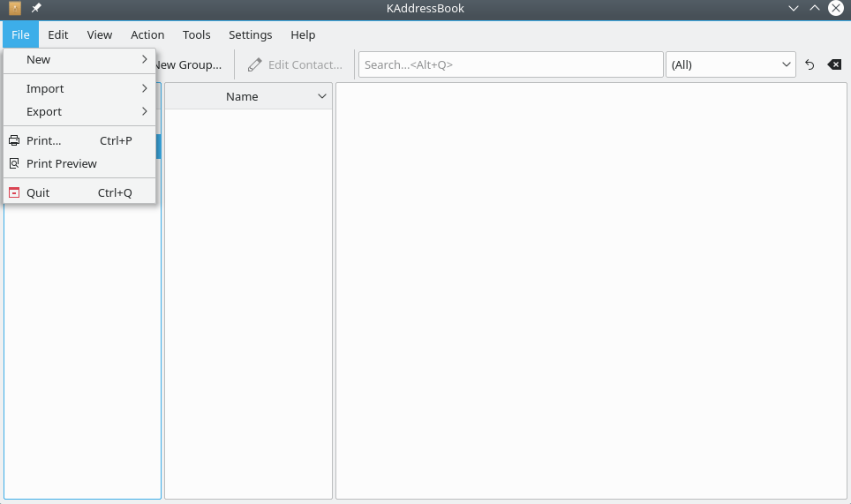Click the reset filter undo arrow icon

coord(810,65)
